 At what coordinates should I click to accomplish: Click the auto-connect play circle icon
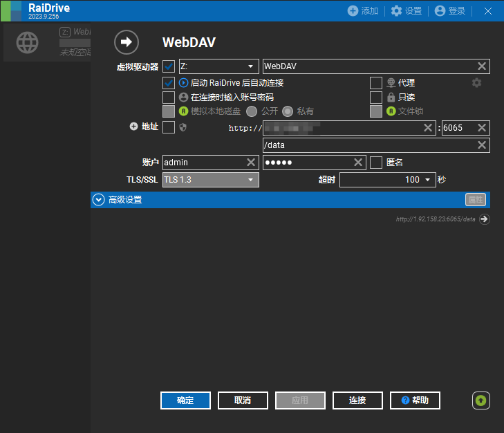click(183, 83)
